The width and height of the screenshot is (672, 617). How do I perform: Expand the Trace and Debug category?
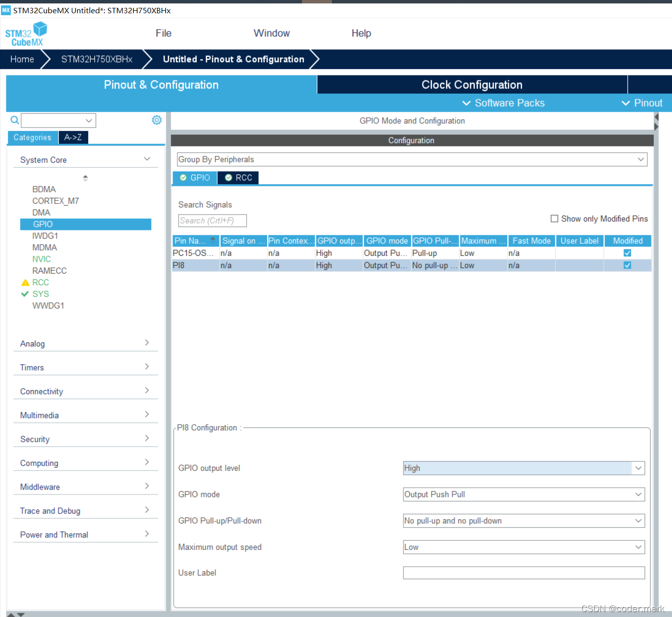85,511
